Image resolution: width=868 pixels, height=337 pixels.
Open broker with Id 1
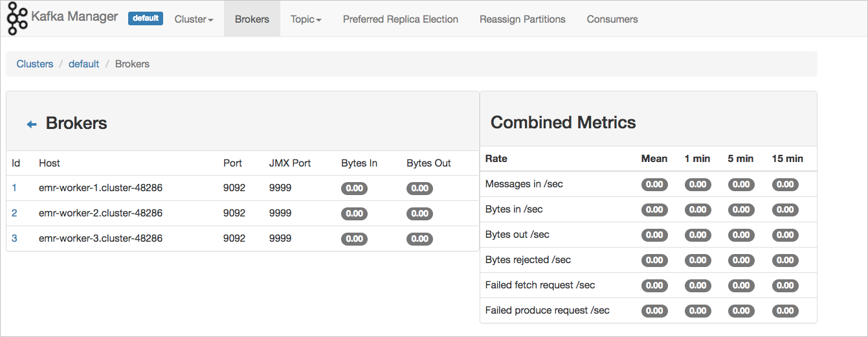tap(14, 188)
